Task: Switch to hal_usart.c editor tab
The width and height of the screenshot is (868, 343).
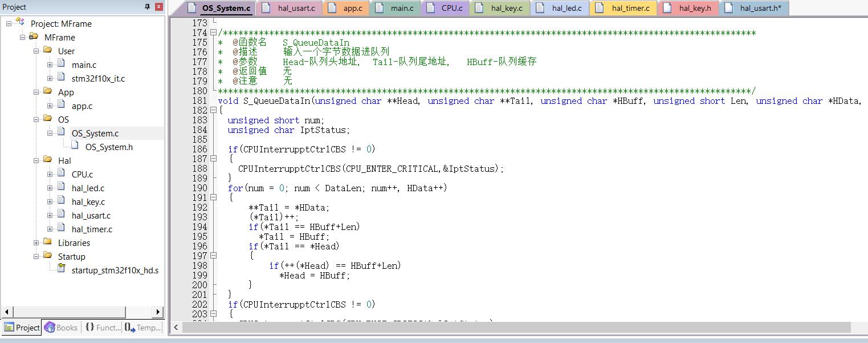Action: point(291,8)
